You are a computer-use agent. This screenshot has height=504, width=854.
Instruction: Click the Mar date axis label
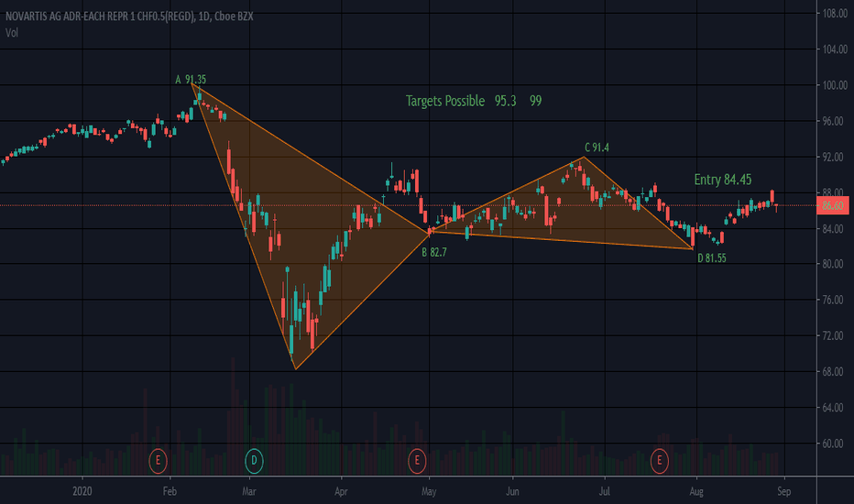coord(249,491)
